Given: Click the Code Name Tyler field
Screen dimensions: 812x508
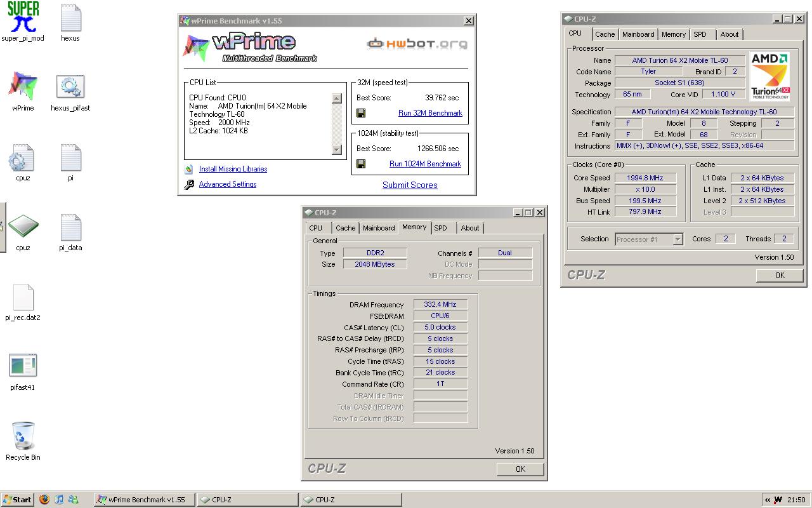Looking at the screenshot, I should (648, 72).
